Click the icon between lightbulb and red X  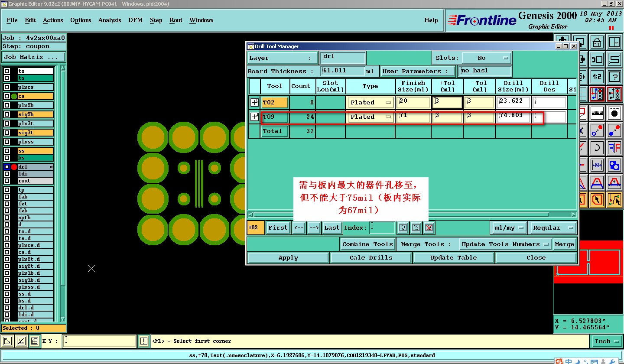[416, 227]
